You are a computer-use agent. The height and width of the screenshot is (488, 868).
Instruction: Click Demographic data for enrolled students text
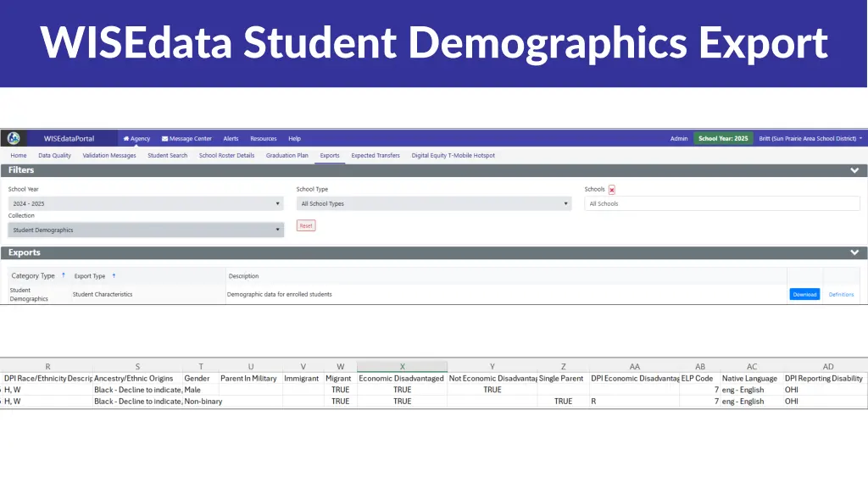pos(279,294)
